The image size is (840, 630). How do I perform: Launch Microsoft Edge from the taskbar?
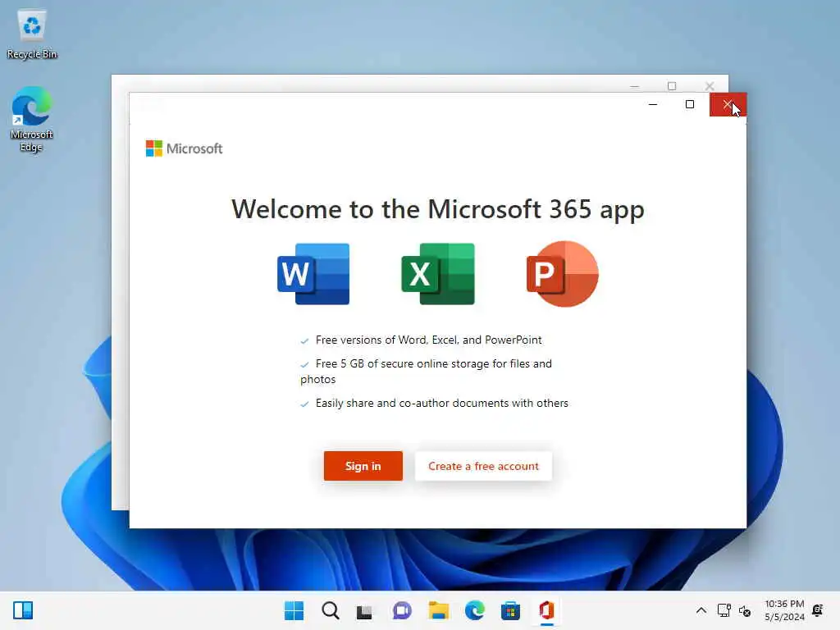coord(475,610)
